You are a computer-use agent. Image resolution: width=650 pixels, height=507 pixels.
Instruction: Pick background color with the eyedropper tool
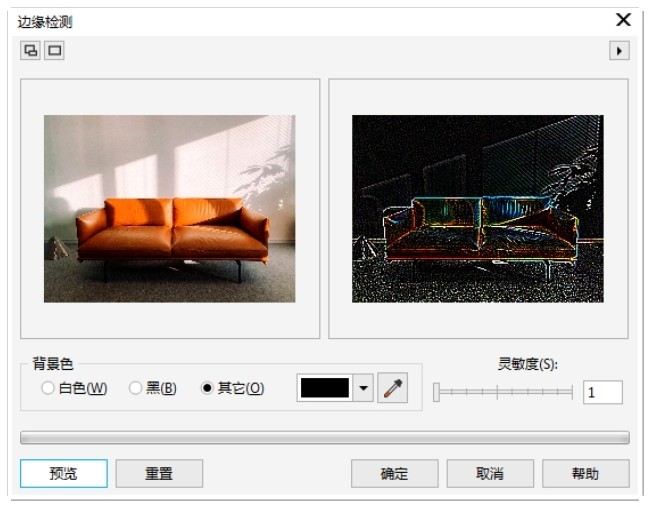393,388
